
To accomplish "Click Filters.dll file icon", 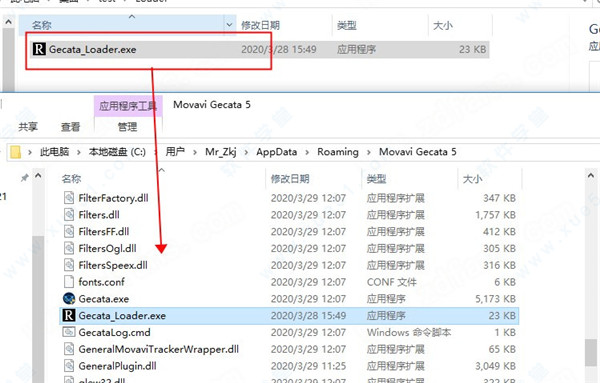I will click(x=69, y=215).
